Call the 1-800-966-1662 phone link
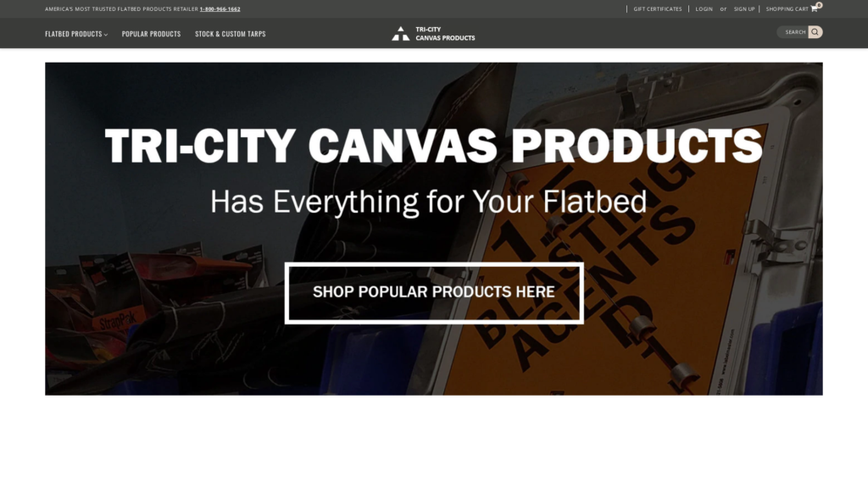The height and width of the screenshot is (488, 868). click(x=220, y=8)
